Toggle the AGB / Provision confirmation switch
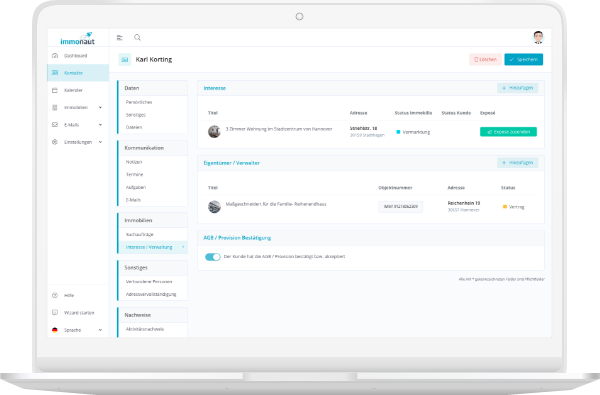 [x=213, y=257]
